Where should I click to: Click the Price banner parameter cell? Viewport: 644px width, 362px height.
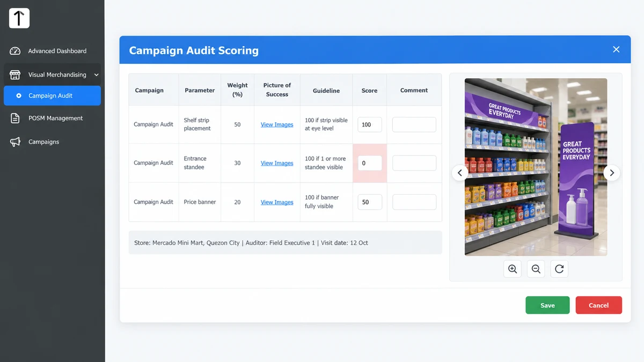(x=200, y=202)
